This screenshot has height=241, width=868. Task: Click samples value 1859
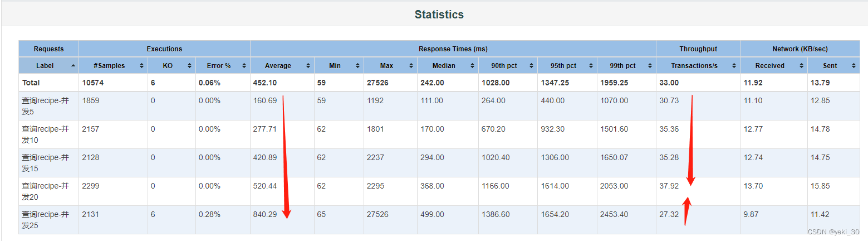tap(91, 101)
